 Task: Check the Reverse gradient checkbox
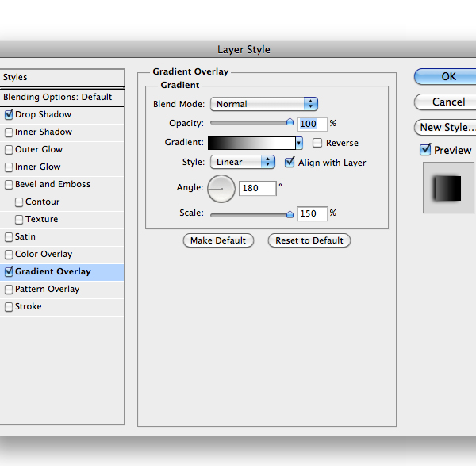(317, 143)
